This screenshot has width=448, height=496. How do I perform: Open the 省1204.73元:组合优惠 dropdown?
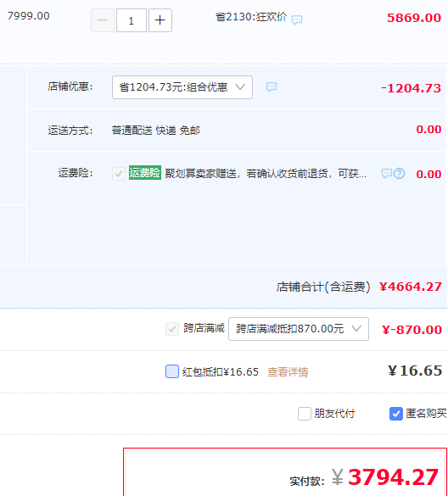tap(182, 87)
